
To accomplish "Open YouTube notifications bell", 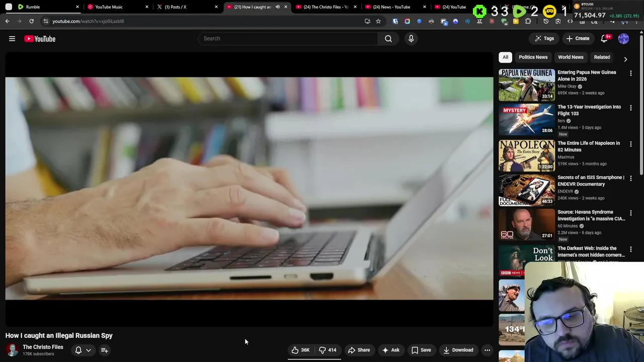I will coord(605,39).
